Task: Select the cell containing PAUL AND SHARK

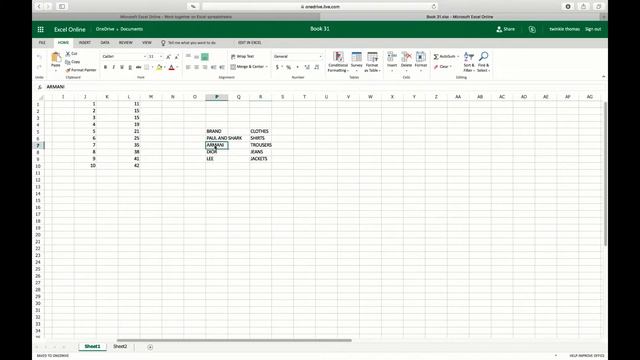Action: [x=217, y=138]
